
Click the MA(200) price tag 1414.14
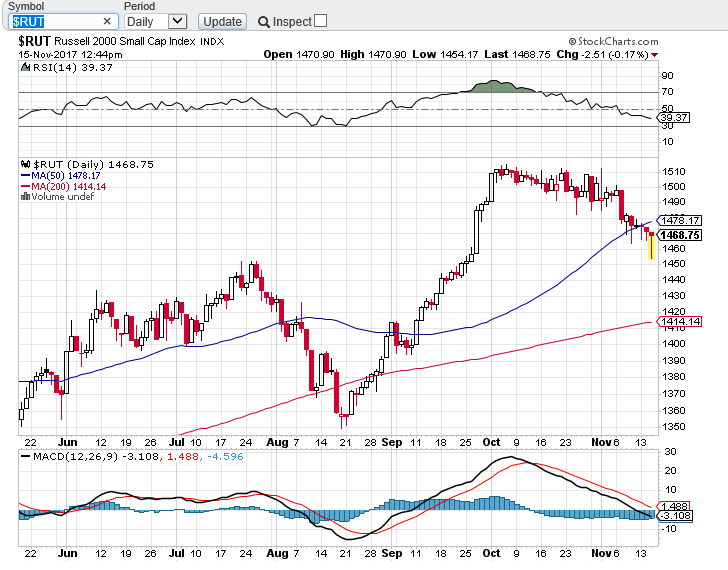point(679,322)
